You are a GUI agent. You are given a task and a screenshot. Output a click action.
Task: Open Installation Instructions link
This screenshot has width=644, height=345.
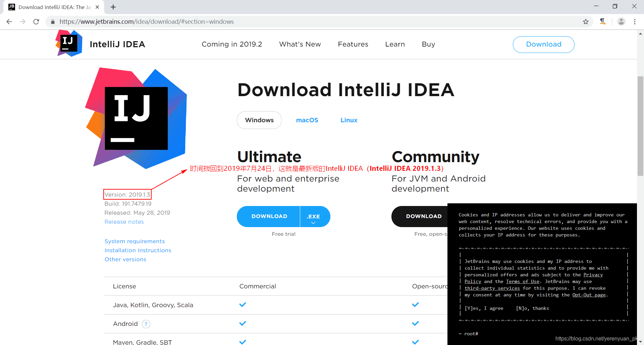coord(138,250)
